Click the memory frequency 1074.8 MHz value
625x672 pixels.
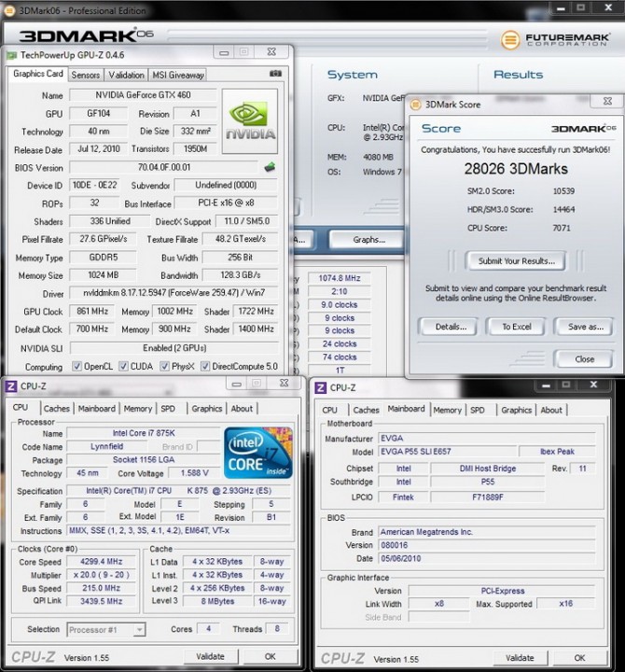tap(339, 278)
